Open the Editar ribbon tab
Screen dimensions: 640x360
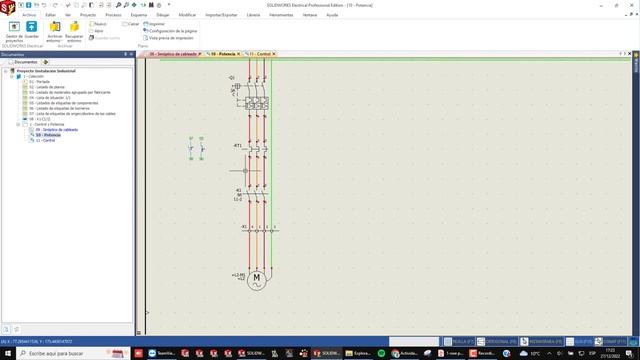pyautogui.click(x=51, y=15)
